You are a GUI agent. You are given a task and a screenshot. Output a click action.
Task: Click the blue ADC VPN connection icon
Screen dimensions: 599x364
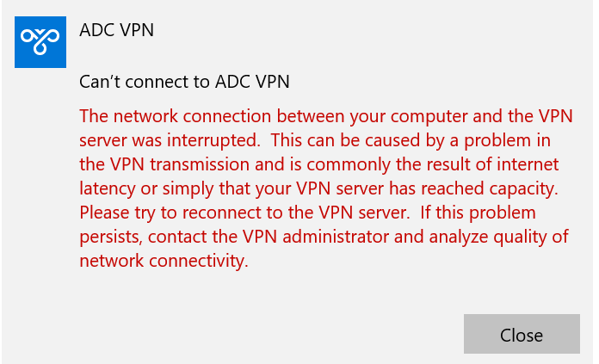coord(40,42)
